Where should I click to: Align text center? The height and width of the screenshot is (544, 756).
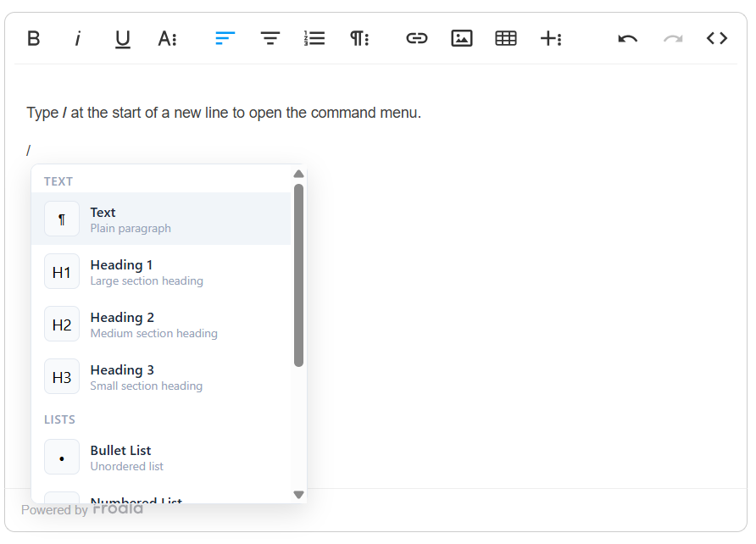[270, 38]
